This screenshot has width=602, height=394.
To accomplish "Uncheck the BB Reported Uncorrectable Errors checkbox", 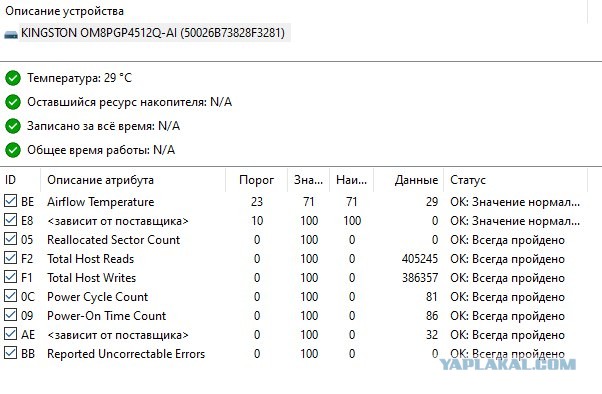I will [10, 353].
